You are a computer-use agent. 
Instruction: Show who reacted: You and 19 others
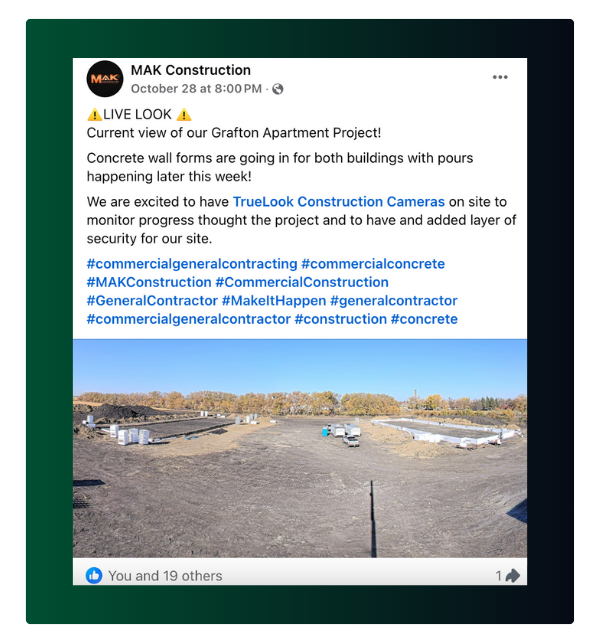point(165,576)
